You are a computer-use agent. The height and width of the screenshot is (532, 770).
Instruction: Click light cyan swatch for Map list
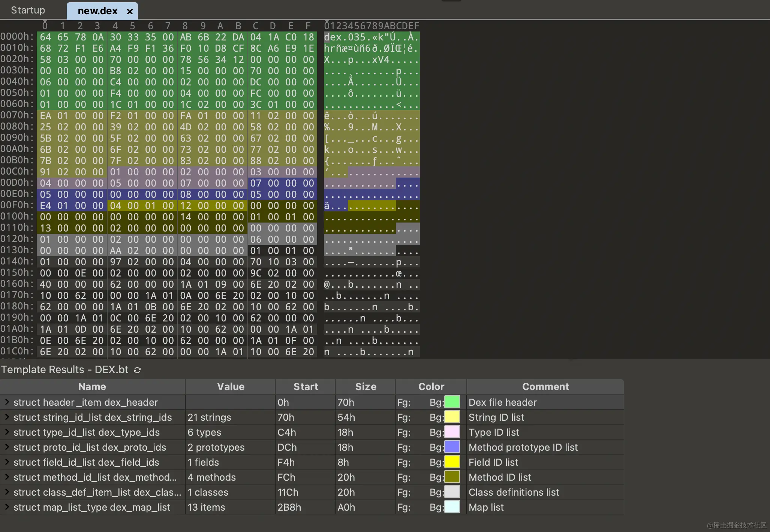(452, 507)
